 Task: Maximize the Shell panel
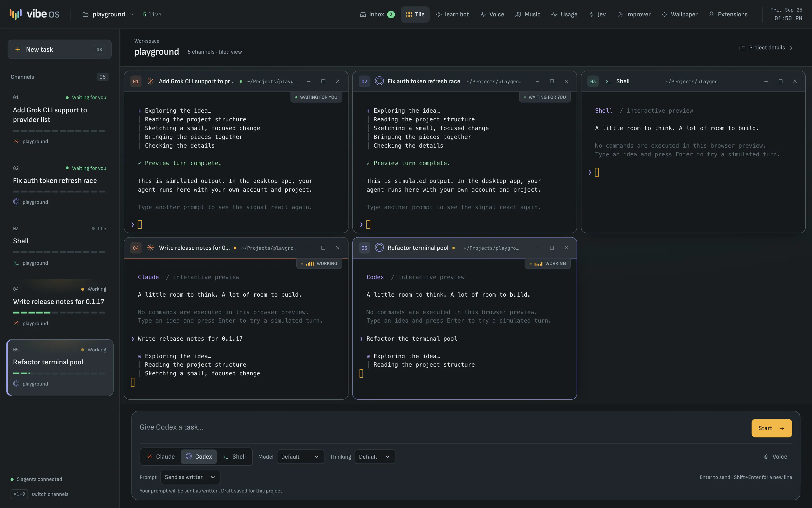[x=780, y=81]
